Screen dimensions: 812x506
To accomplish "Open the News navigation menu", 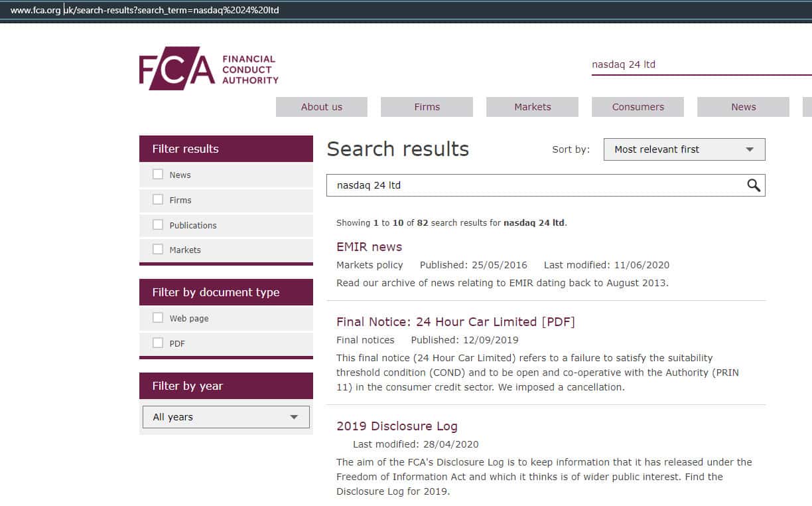I will (744, 107).
